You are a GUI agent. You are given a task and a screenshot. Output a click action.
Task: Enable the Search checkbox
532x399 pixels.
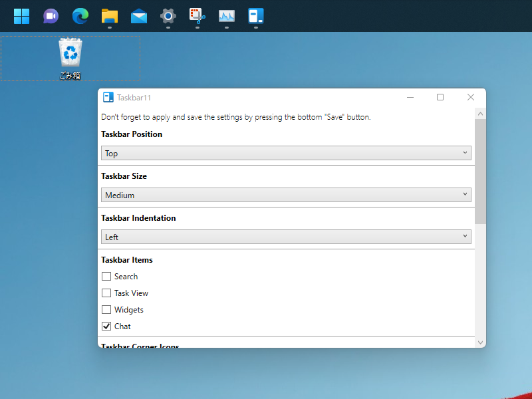(106, 277)
